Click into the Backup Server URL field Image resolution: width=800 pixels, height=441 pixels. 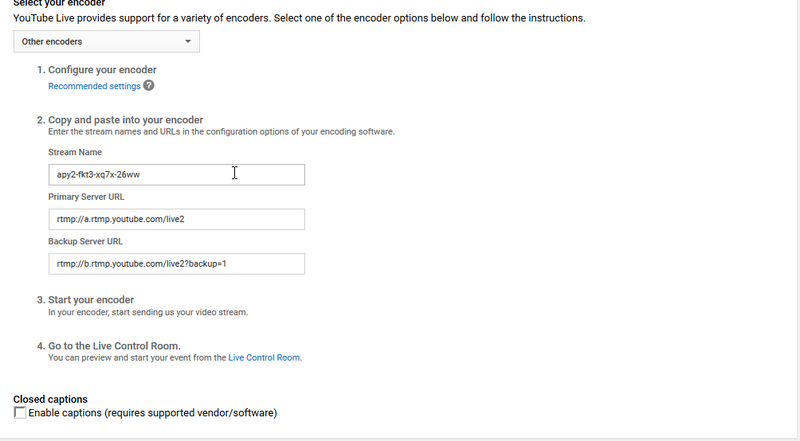(177, 264)
